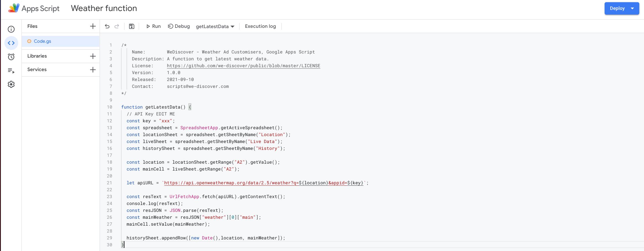This screenshot has height=251, width=644.
Task: Open the Triggers alarm clock icon
Action: pos(11,57)
